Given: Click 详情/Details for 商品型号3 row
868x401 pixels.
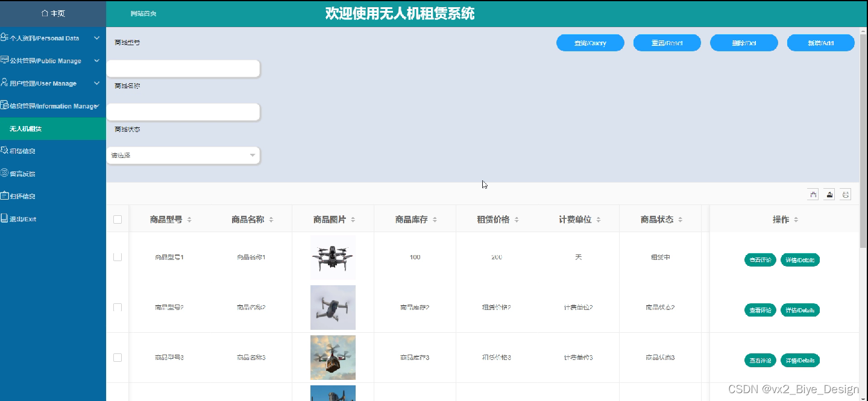Looking at the screenshot, I should (800, 361).
